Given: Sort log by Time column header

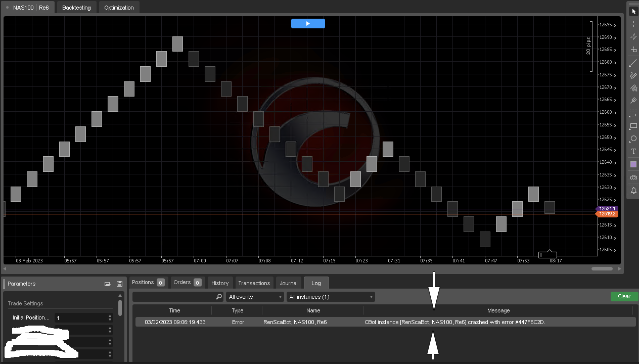Looking at the screenshot, I should pos(174,310).
